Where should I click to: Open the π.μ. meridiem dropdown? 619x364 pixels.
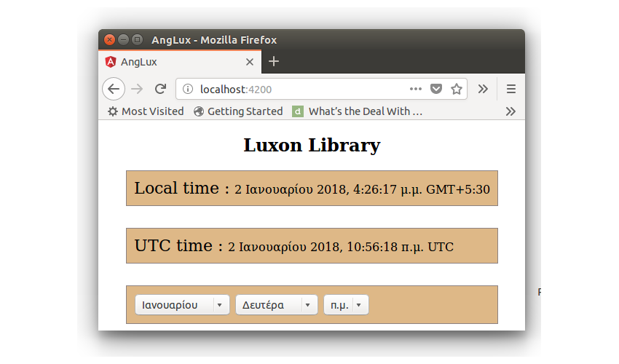[x=346, y=305]
